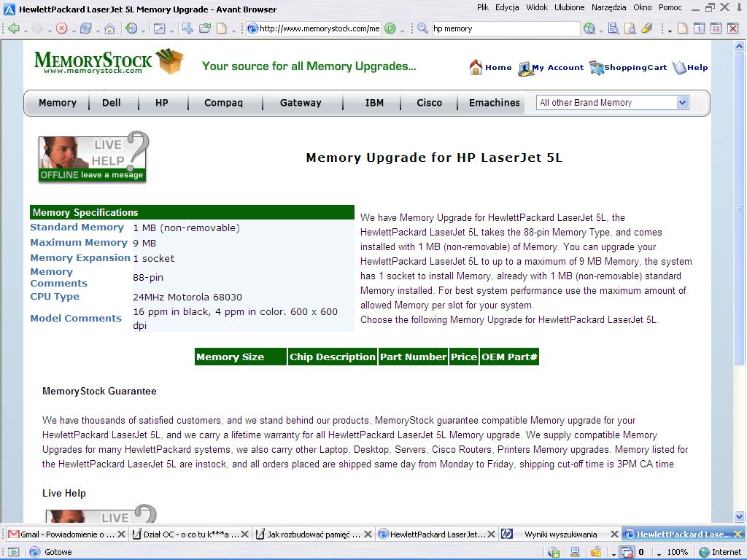
Task: Expand the new page dropdown arrow
Action: click(x=233, y=31)
